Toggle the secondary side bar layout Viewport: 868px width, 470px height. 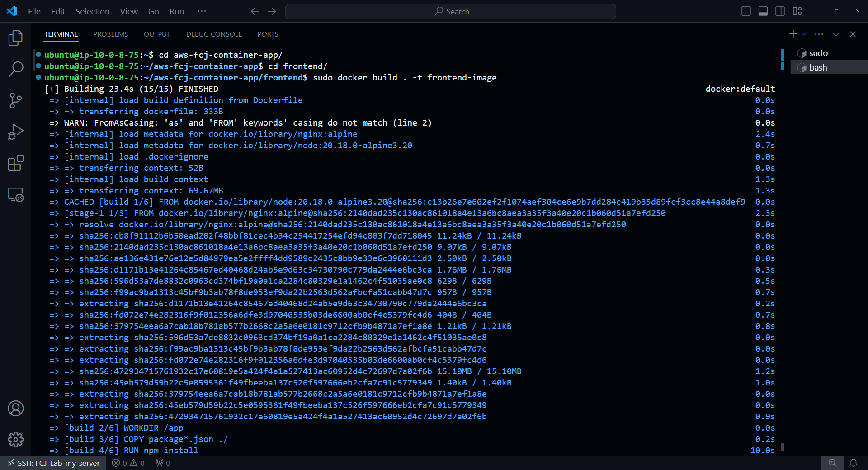[x=780, y=11]
